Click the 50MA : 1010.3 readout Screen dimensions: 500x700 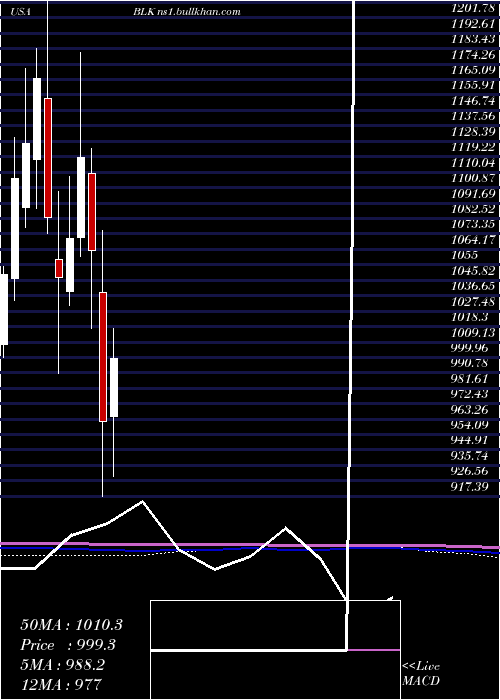click(71, 625)
